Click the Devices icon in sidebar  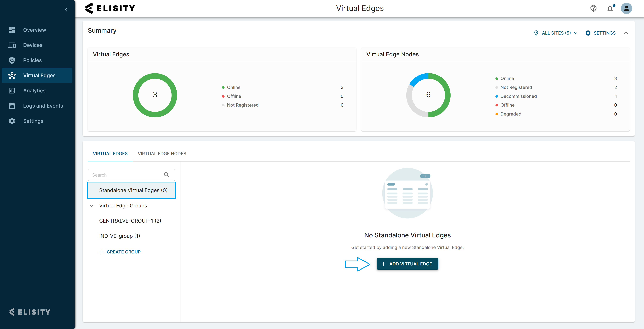(x=12, y=45)
